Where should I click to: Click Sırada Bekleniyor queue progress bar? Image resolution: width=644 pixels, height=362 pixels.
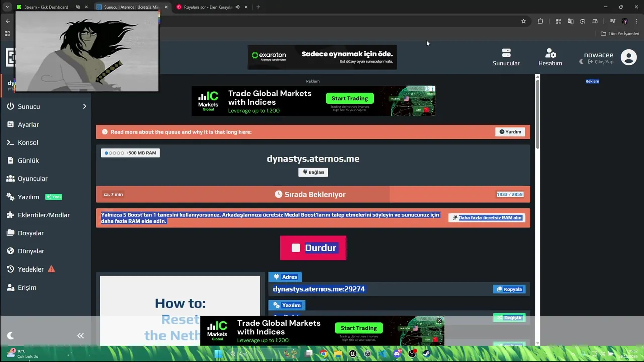pyautogui.click(x=313, y=194)
